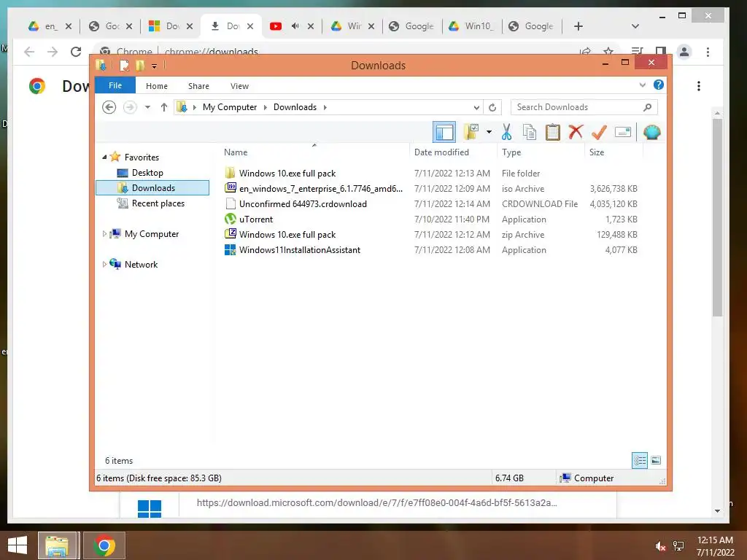747x560 pixels.
Task: Collapse the Favorites tree group
Action: (104, 157)
